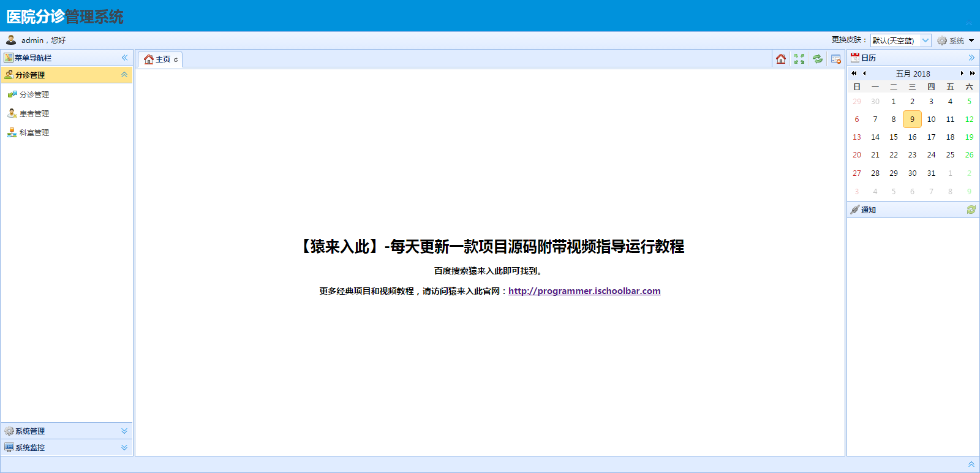The height and width of the screenshot is (473, 980).
Task: Click the green fullscreen arrows icon
Action: (799, 59)
